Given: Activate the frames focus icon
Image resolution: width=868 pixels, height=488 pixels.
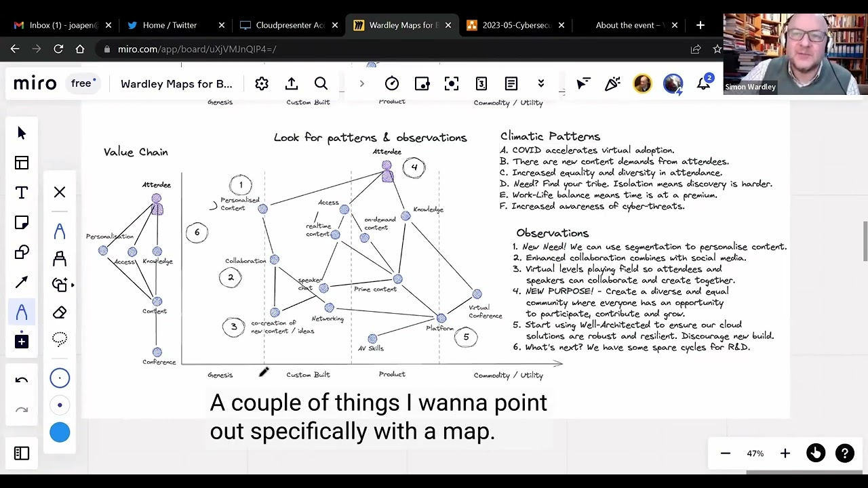Looking at the screenshot, I should (x=452, y=83).
